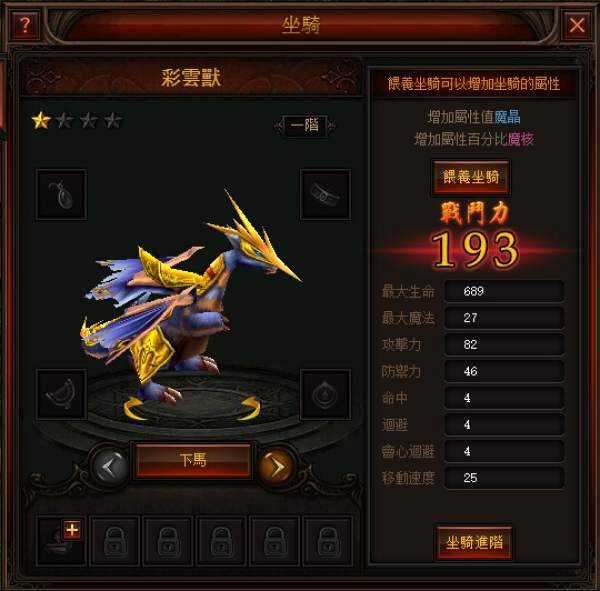Open the help question mark icon
The width and height of the screenshot is (600, 591).
point(25,25)
